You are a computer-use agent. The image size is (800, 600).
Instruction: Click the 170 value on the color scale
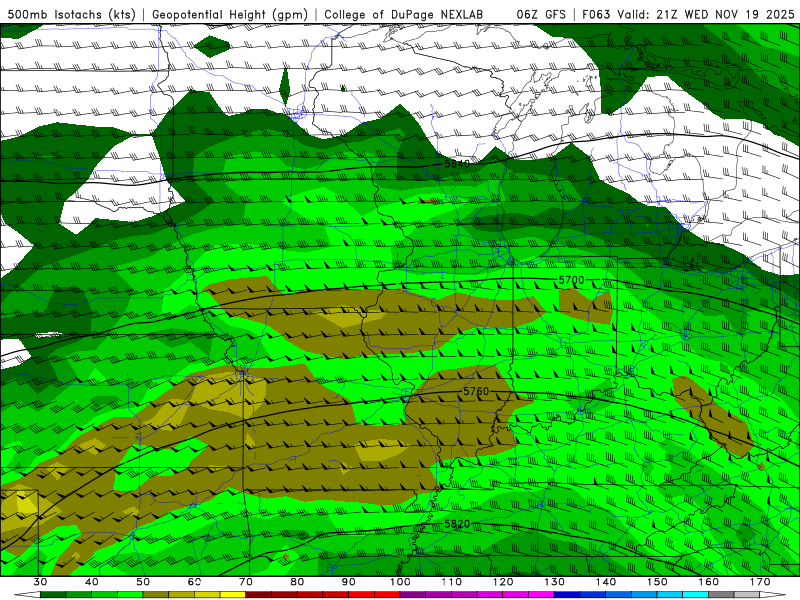tap(760, 582)
